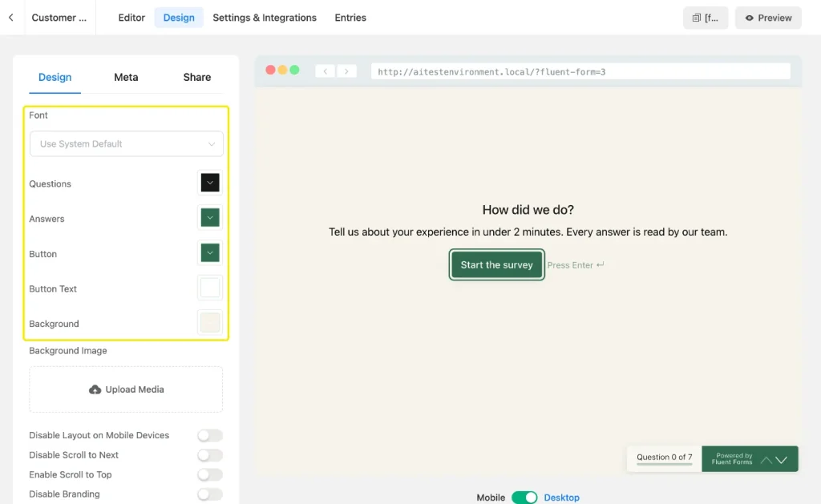Toggle Disable Layout on Mobile Devices
Screen dimensions: 821x504
pyautogui.click(x=210, y=435)
